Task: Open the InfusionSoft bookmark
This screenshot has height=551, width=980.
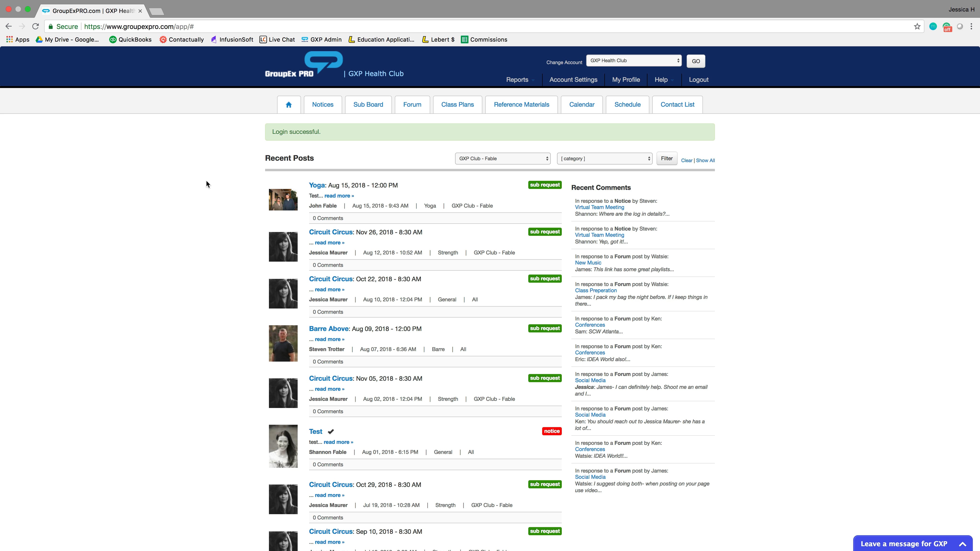Action: 232,39
